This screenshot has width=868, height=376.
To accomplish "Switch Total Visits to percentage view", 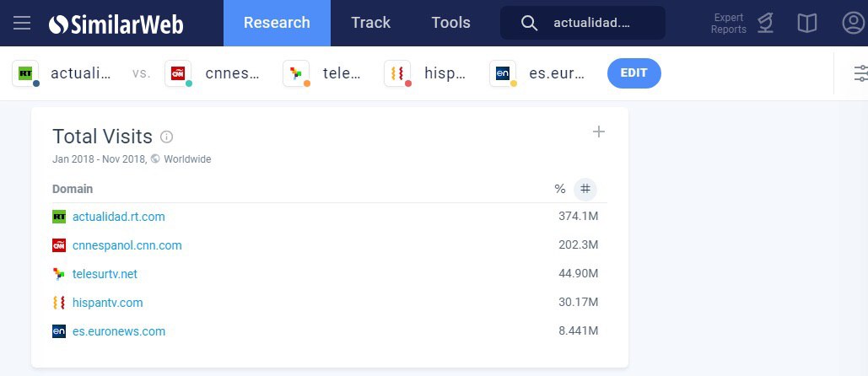I will point(559,189).
